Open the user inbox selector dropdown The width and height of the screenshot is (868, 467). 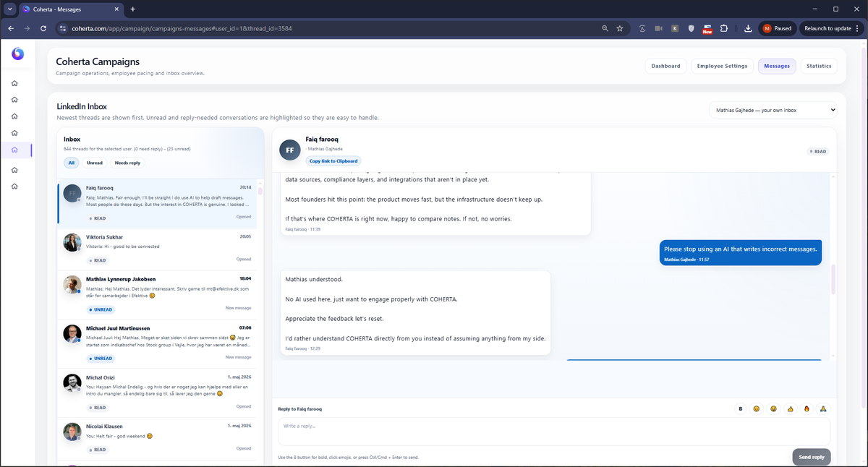773,110
